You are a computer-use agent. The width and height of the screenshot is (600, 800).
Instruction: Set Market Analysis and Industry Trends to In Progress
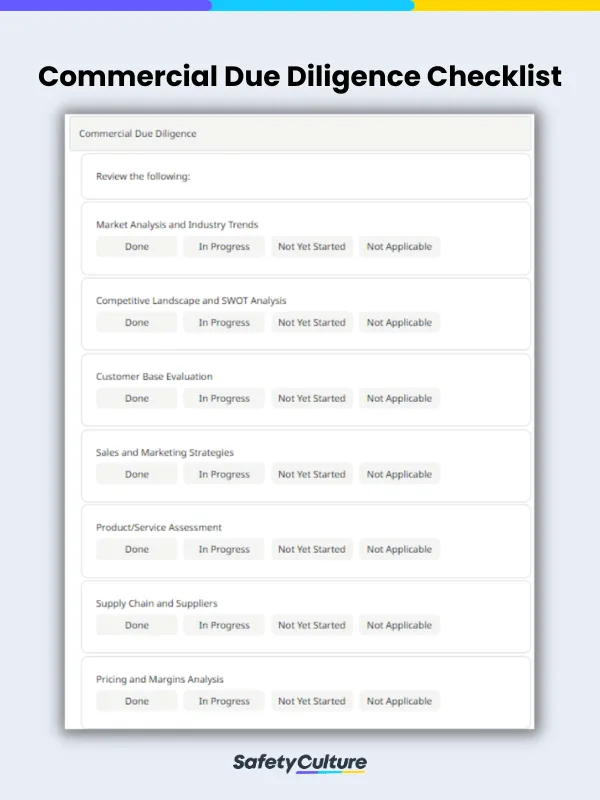224,247
